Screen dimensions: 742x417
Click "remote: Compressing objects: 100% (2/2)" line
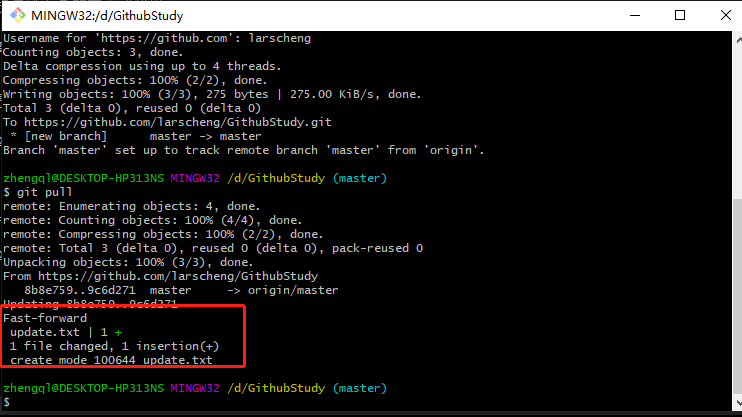coord(163,234)
